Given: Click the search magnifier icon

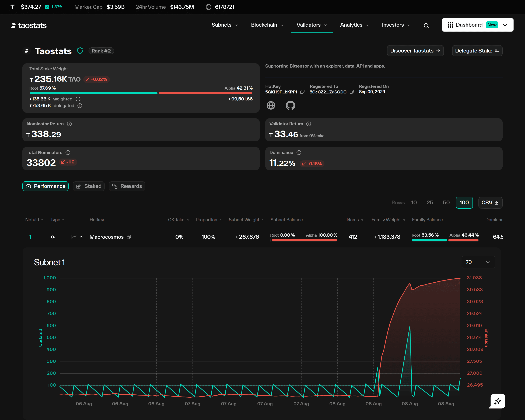Looking at the screenshot, I should pyautogui.click(x=426, y=25).
